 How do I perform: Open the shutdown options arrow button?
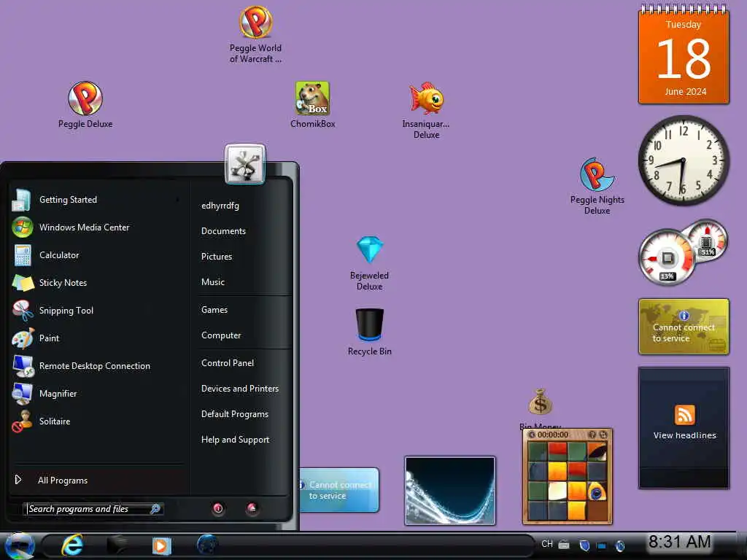pyautogui.click(x=252, y=508)
